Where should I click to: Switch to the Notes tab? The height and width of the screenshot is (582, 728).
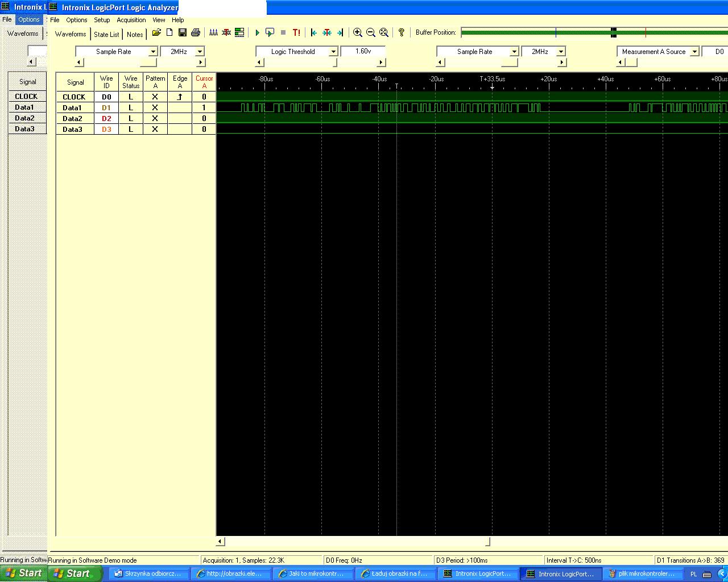135,35
